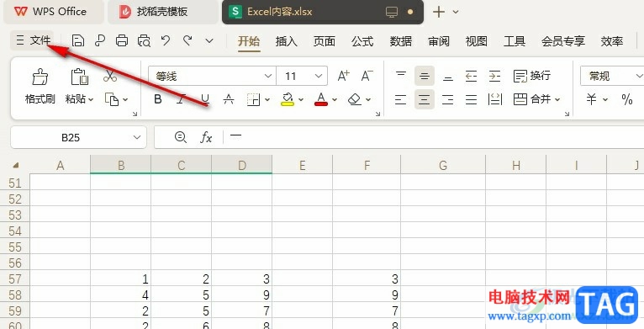Click the new tab plus button

[439, 12]
